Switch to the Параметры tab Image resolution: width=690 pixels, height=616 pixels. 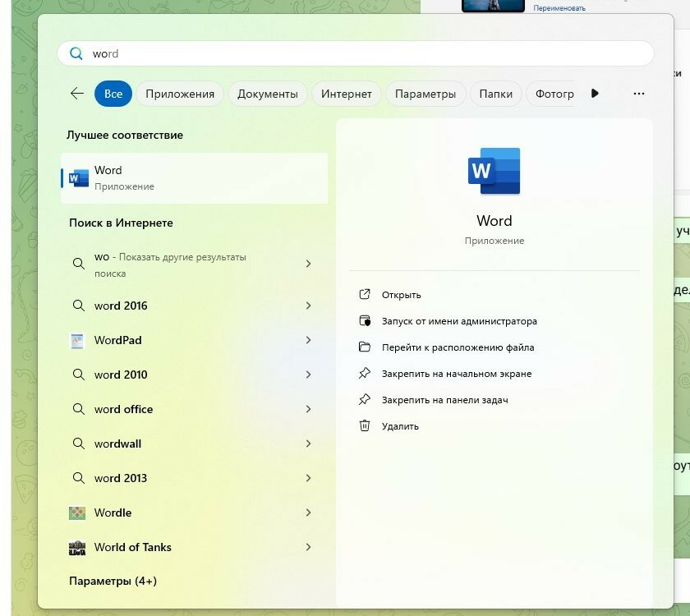tap(425, 94)
